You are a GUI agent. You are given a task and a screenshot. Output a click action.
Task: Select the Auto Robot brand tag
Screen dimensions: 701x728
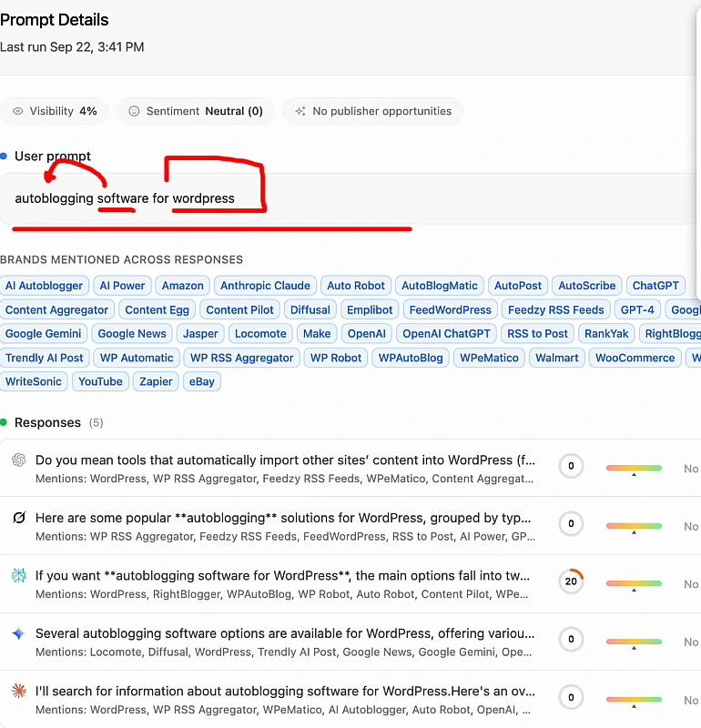[356, 286]
